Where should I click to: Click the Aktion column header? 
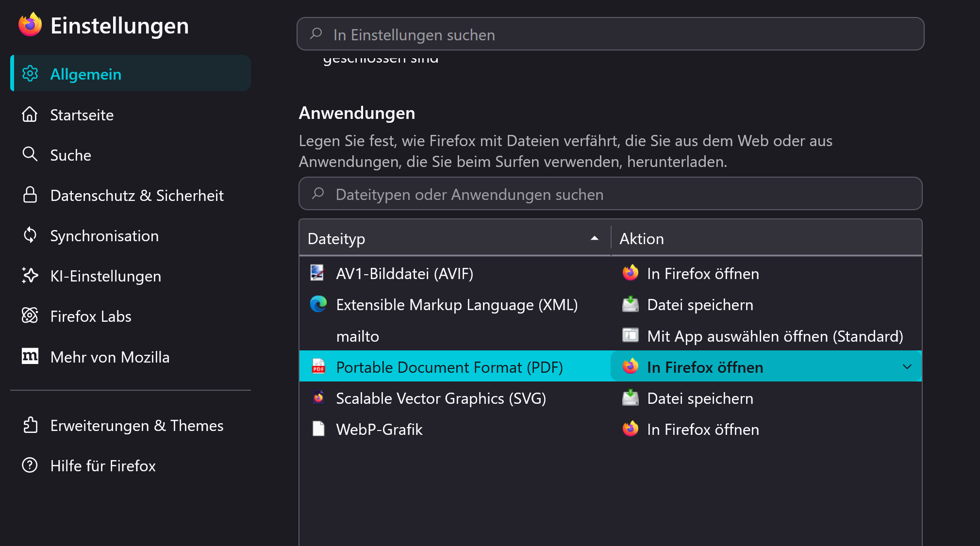tap(766, 238)
